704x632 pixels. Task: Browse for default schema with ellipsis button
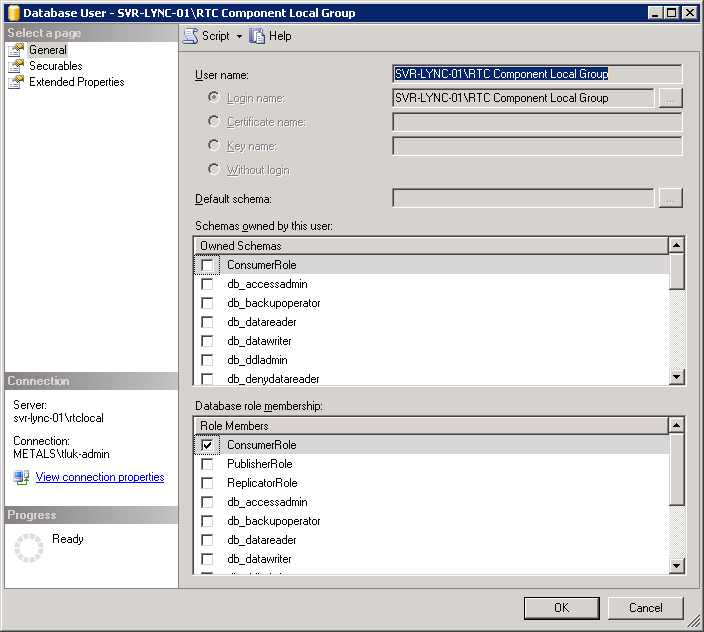coord(670,198)
